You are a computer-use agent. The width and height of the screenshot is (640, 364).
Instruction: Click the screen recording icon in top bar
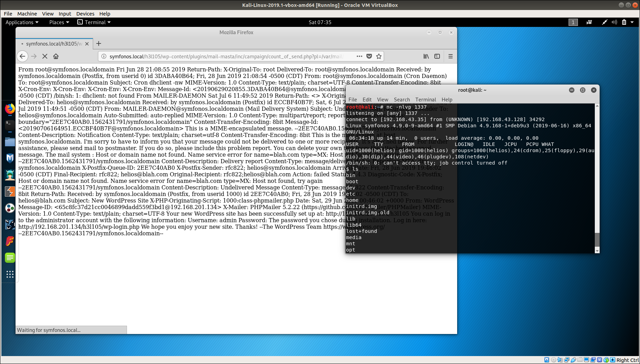589,22
